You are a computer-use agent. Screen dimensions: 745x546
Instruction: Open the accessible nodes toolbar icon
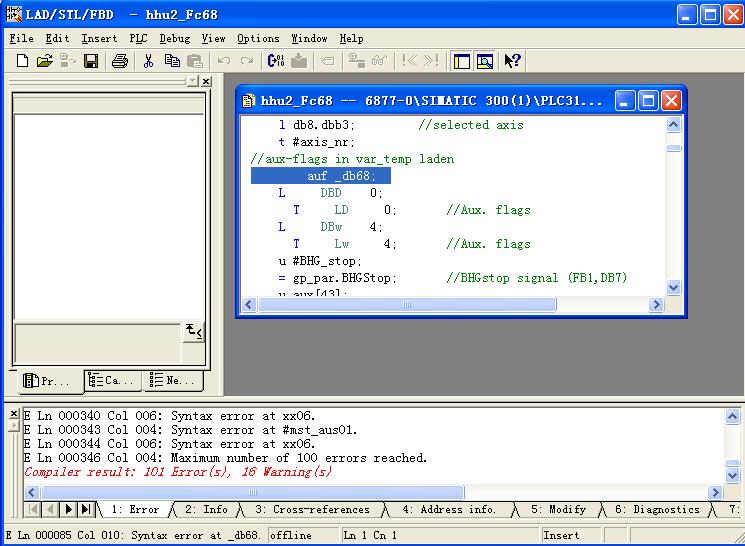point(67,61)
